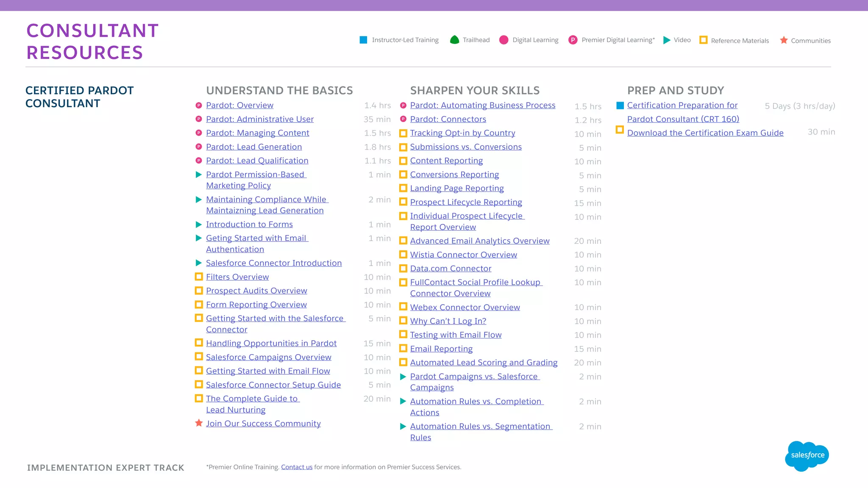Open Automated Lead Scoring and Grading link
The width and height of the screenshot is (868, 488).
(x=484, y=363)
